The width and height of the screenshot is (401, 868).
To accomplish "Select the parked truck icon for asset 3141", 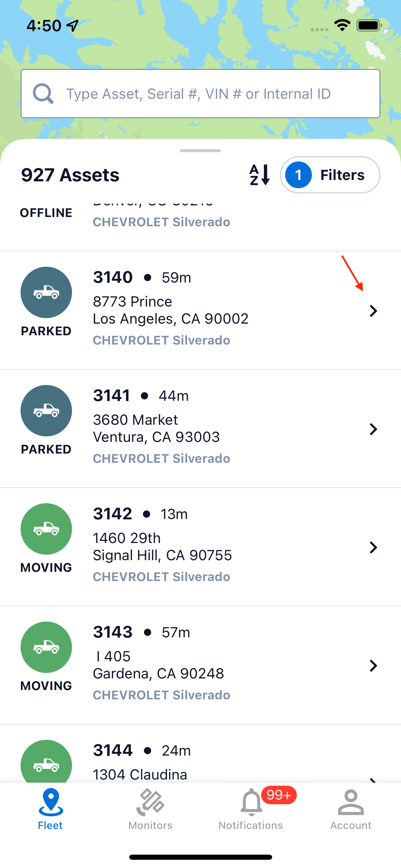I will 46,411.
